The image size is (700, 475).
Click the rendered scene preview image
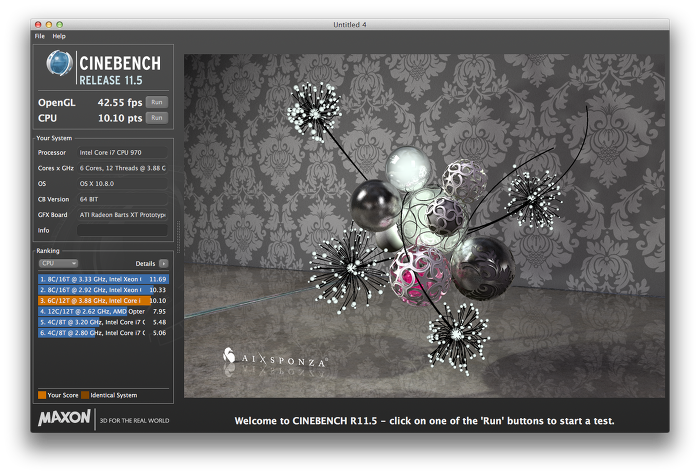(x=424, y=226)
